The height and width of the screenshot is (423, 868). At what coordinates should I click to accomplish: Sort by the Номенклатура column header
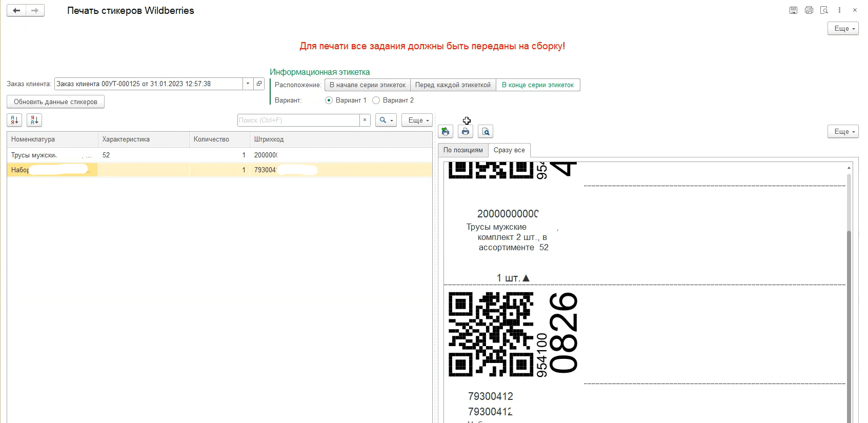pyautogui.click(x=52, y=139)
